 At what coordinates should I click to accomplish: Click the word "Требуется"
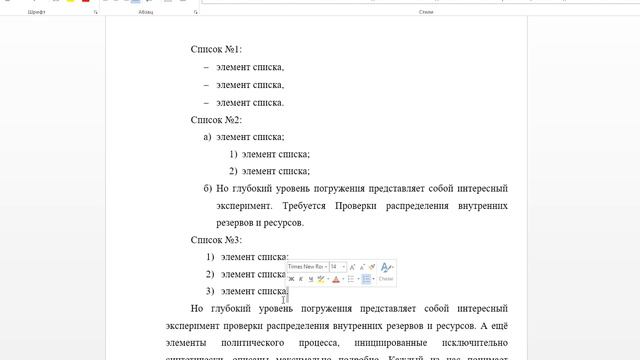click(x=304, y=206)
